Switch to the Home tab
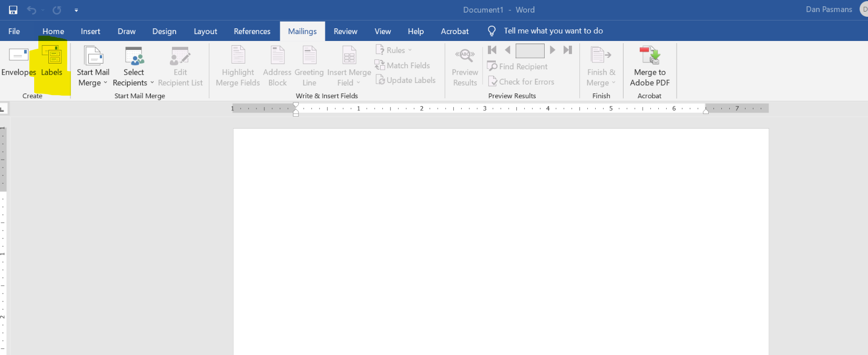The height and width of the screenshot is (355, 868). (x=53, y=32)
